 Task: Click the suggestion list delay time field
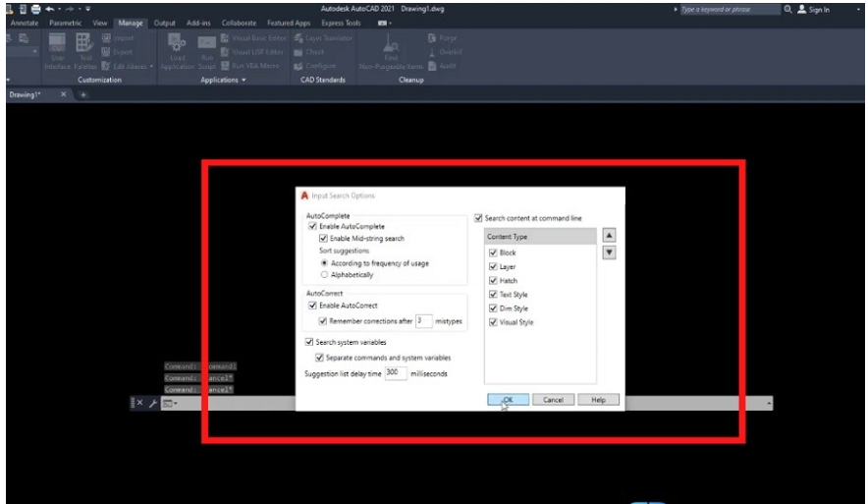396,373
